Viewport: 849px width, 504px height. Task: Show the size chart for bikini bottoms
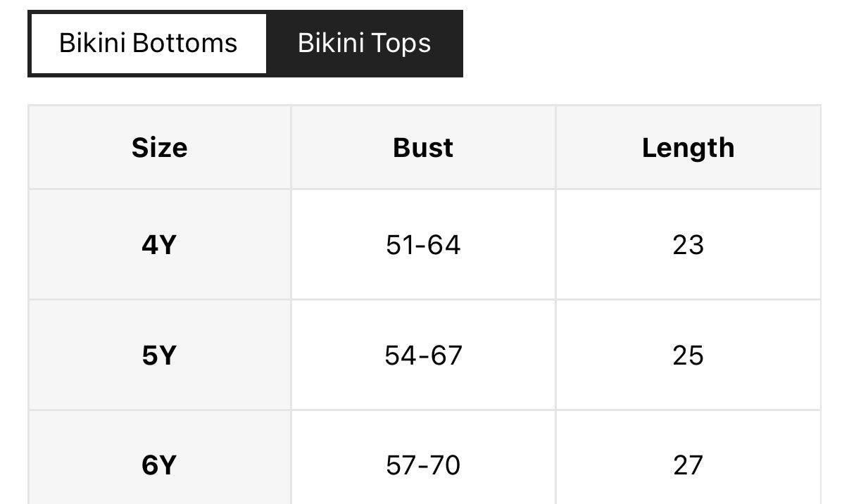pyautogui.click(x=149, y=43)
